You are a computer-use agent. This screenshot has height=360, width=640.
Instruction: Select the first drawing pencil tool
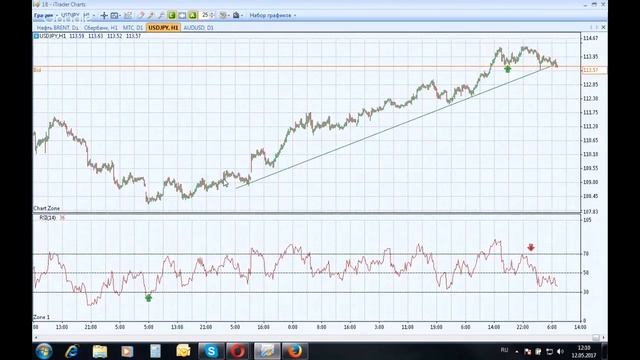pos(141,16)
